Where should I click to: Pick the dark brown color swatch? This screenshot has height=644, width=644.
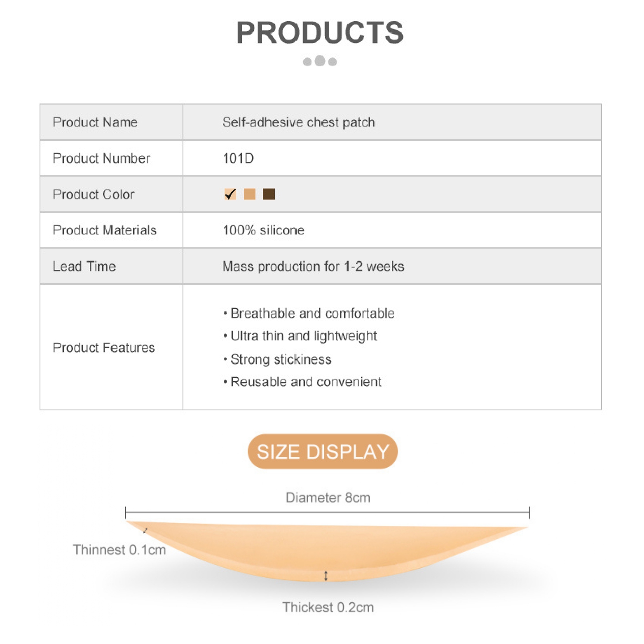[x=269, y=194]
